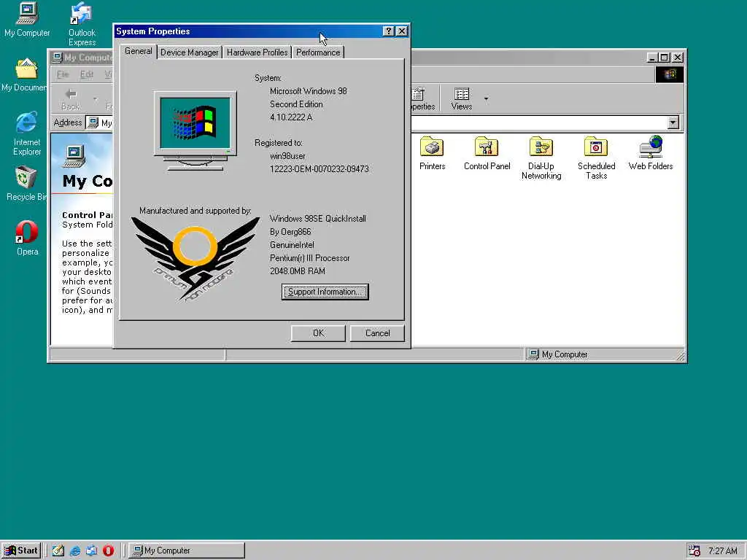Image resolution: width=747 pixels, height=560 pixels.
Task: Click the Windows logo throbber in My Computer
Action: [670, 74]
